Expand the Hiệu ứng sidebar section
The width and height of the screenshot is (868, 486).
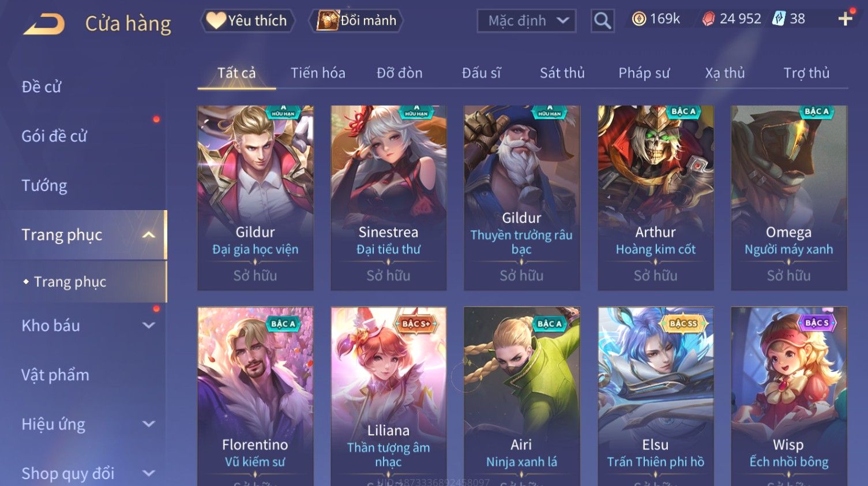pyautogui.click(x=149, y=424)
